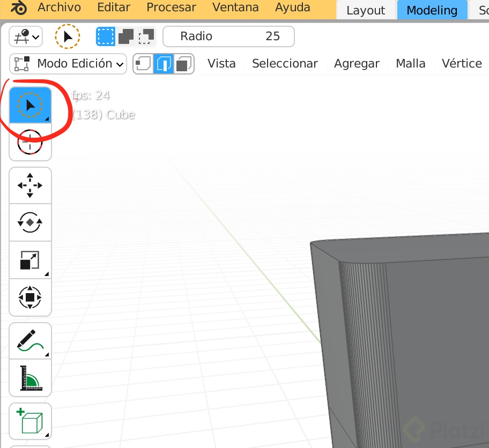This screenshot has width=489, height=448.
Task: Adjust the Radio value slider
Action: pyautogui.click(x=229, y=36)
